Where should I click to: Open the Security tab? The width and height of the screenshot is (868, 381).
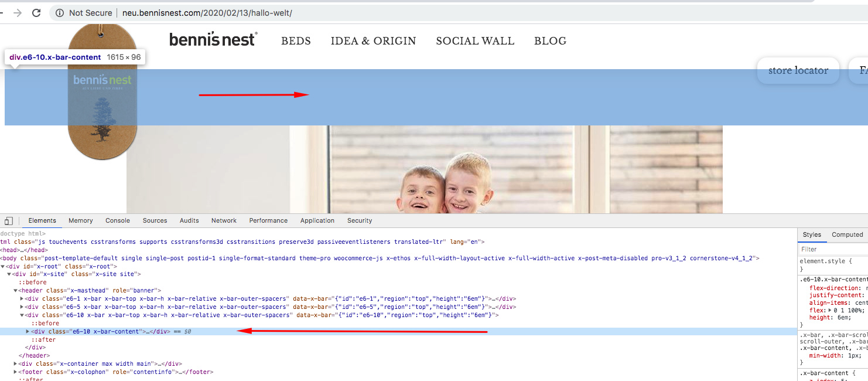click(x=360, y=221)
